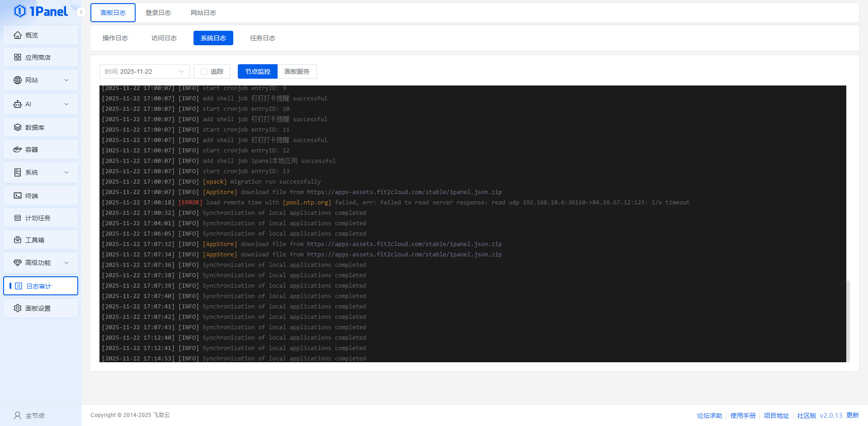The width and height of the screenshot is (868, 426).
Task: Open the 时间 date dropdown
Action: click(144, 71)
